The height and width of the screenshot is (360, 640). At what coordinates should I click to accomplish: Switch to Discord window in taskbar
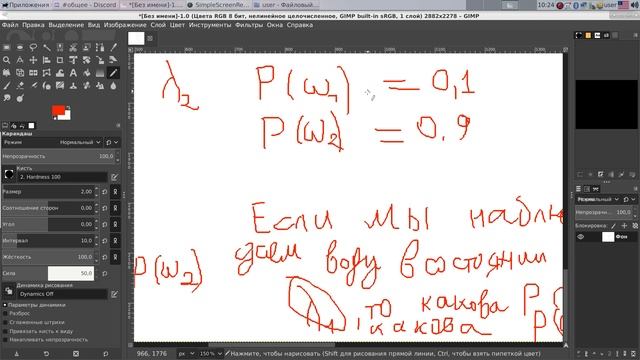click(x=86, y=5)
